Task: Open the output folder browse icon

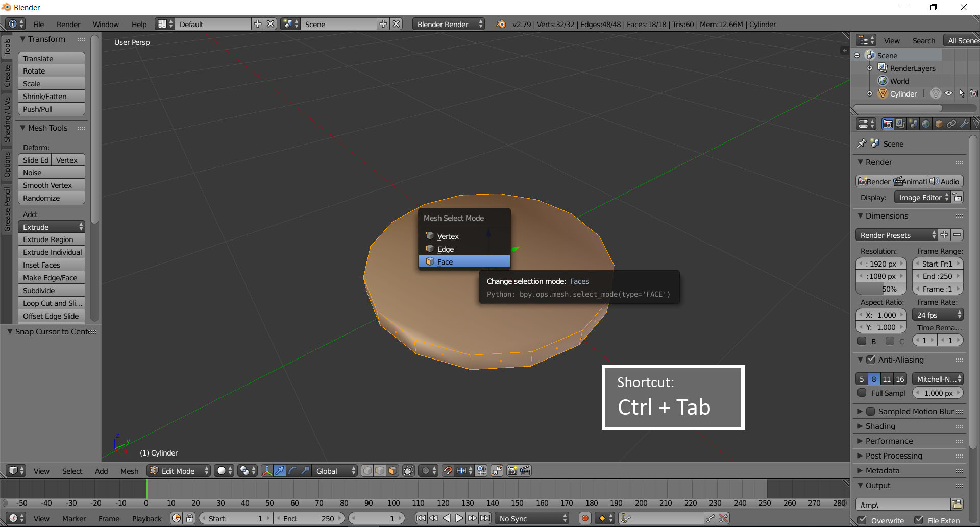Action: (x=957, y=505)
